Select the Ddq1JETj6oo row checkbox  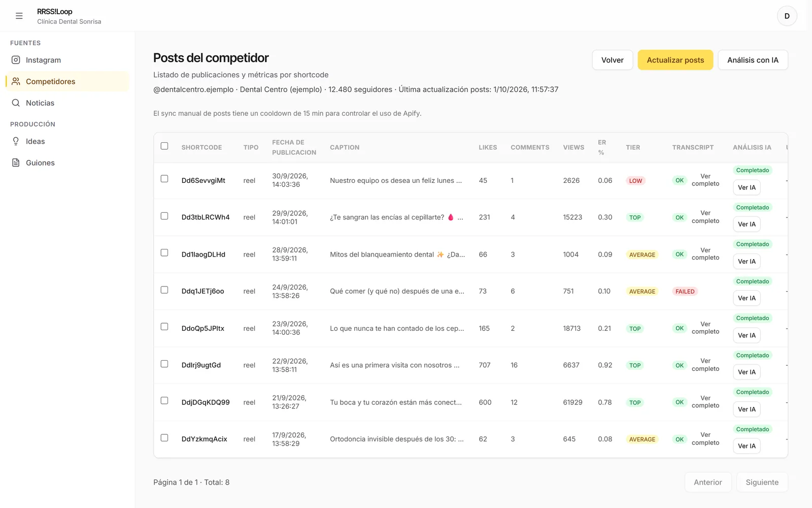tap(164, 290)
